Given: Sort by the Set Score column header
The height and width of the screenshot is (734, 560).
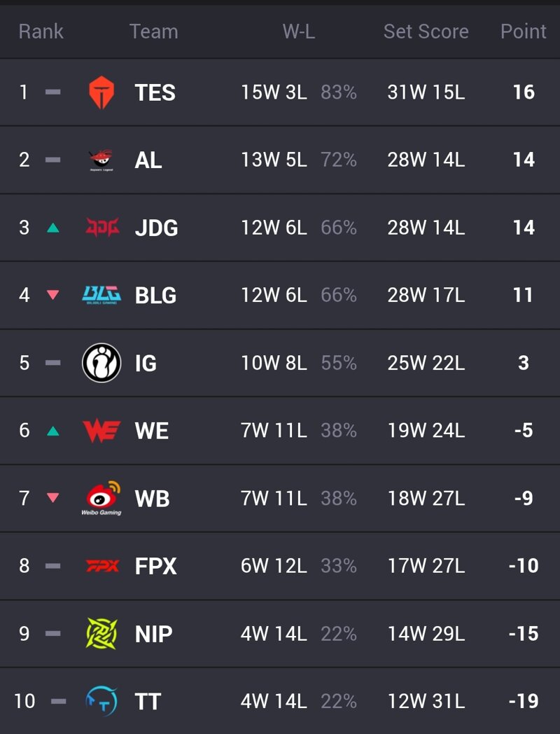Looking at the screenshot, I should [426, 32].
